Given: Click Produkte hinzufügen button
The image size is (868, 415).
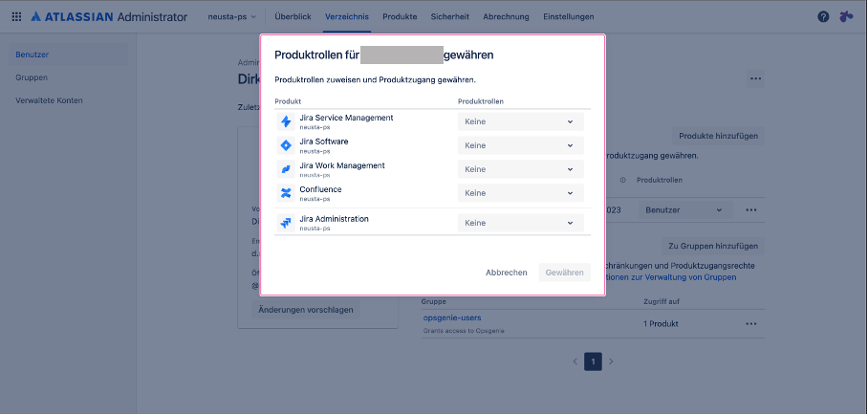Looking at the screenshot, I should (719, 136).
